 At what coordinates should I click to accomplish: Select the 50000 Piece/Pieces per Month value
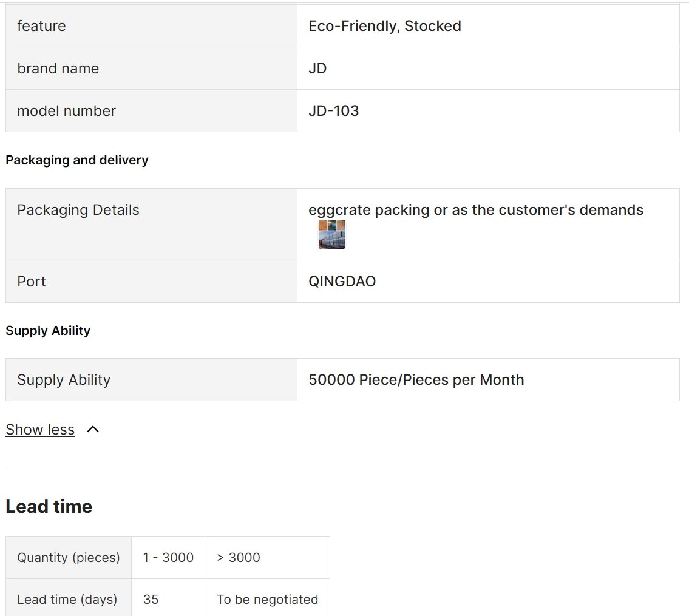tap(416, 380)
